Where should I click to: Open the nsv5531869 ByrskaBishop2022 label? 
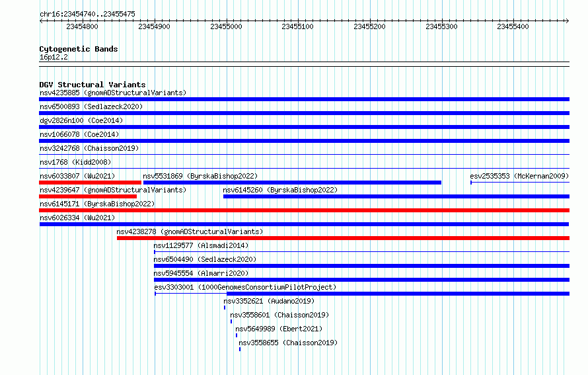[200, 176]
